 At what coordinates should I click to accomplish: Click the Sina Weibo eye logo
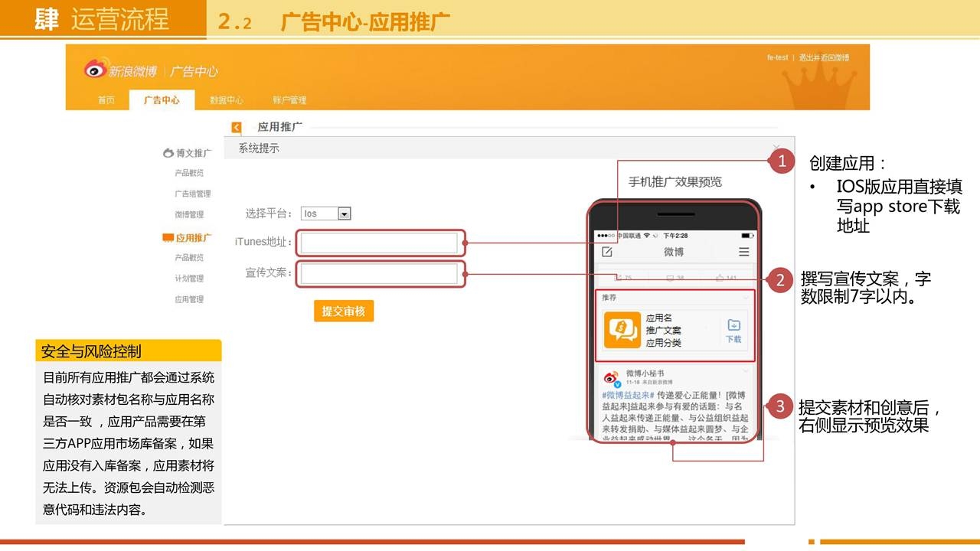(95, 70)
